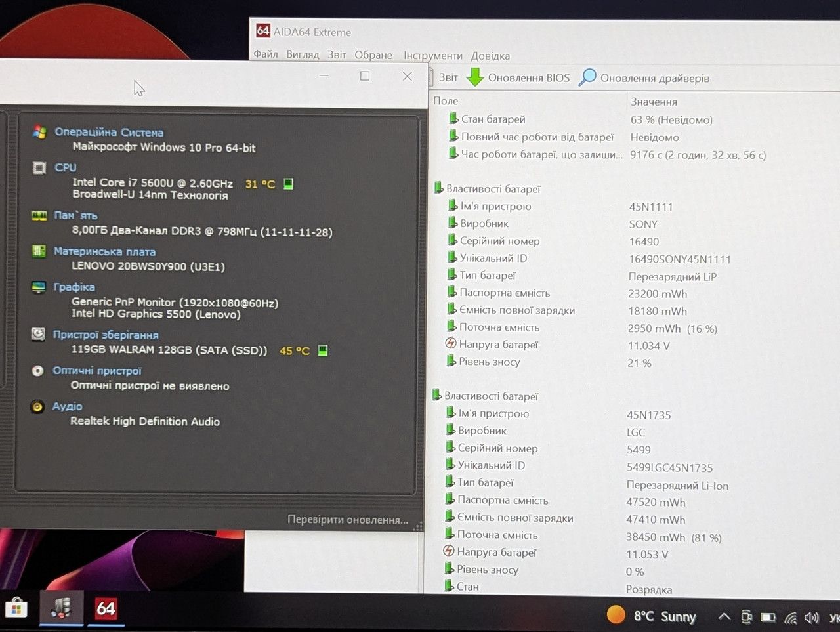Select the Операційна Система heading in Speccy
840x632 pixels.
point(109,132)
